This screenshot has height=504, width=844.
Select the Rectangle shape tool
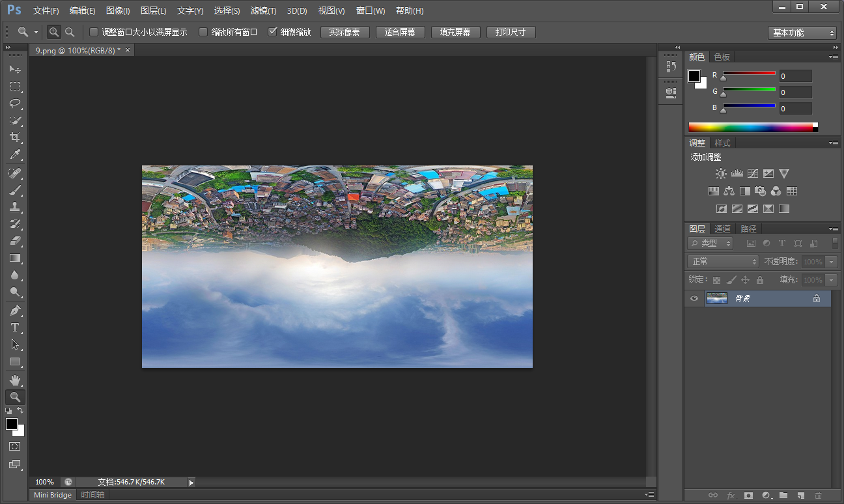(x=15, y=361)
